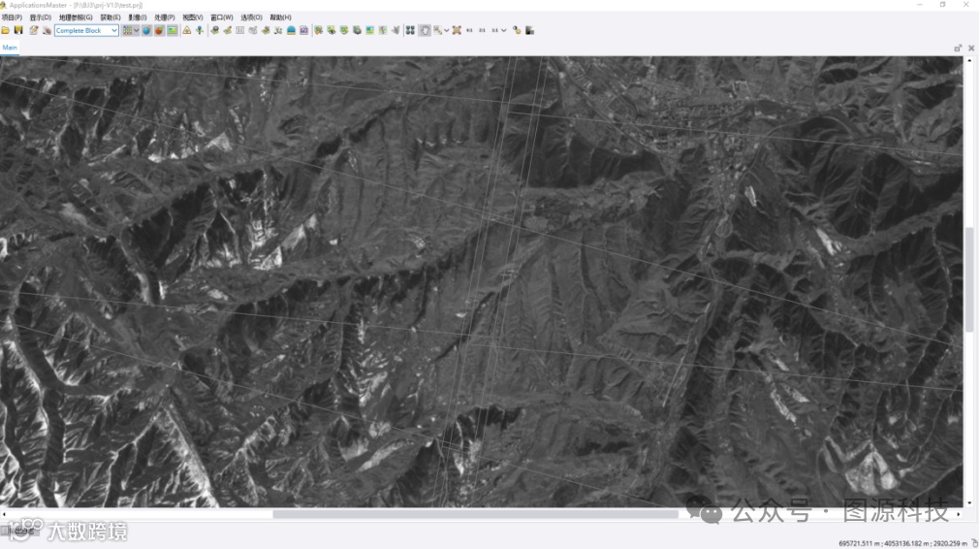Close the Main view panel
Image resolution: width=980 pixels, height=549 pixels.
pos(971,48)
